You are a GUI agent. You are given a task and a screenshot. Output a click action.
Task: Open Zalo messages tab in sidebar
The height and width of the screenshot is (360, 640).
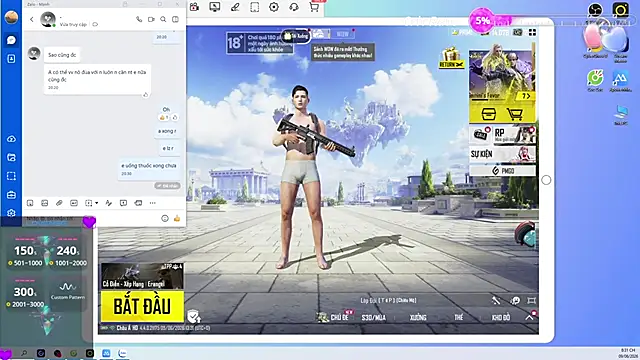(11, 40)
